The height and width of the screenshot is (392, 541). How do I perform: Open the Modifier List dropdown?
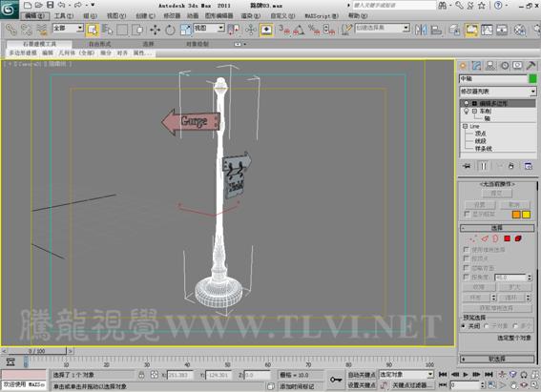(x=497, y=92)
